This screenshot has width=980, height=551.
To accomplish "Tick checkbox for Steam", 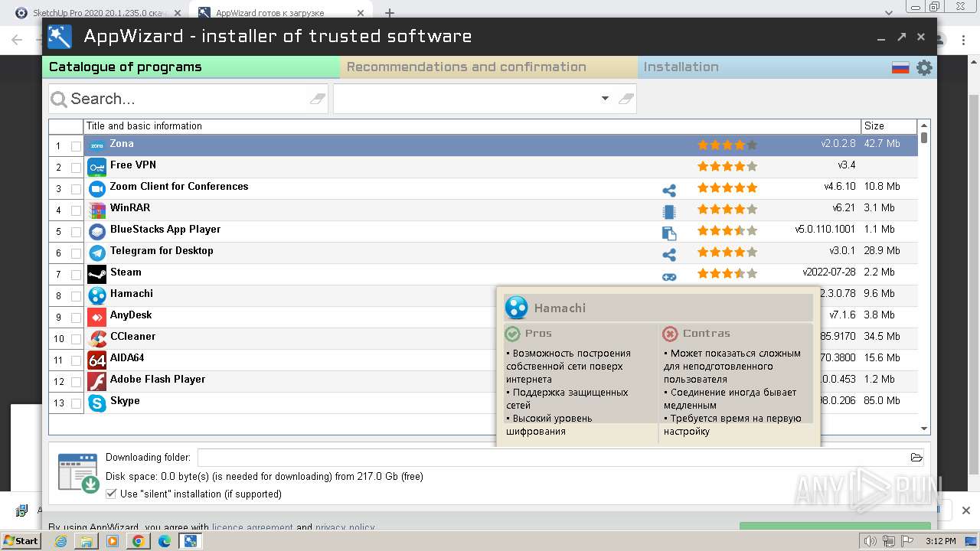I will [76, 275].
